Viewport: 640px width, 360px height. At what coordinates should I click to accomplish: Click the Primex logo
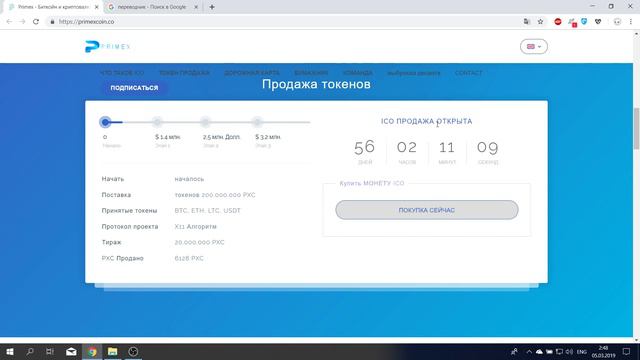[x=107, y=47]
